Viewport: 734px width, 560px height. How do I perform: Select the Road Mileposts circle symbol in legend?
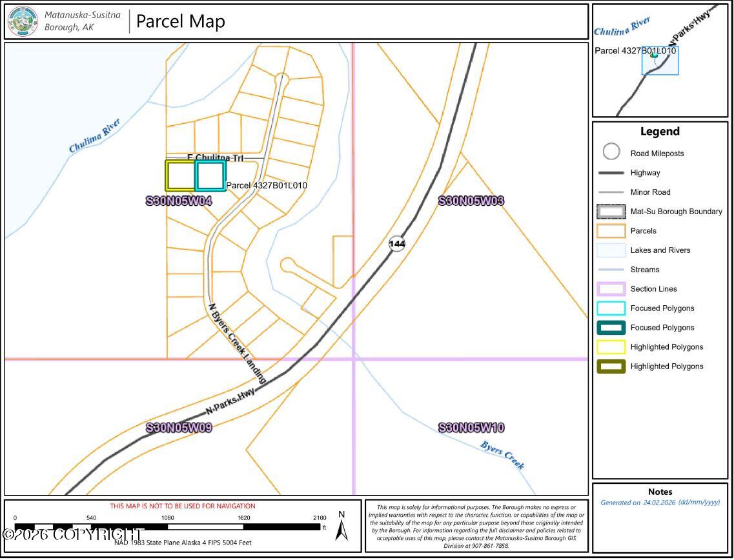611,153
